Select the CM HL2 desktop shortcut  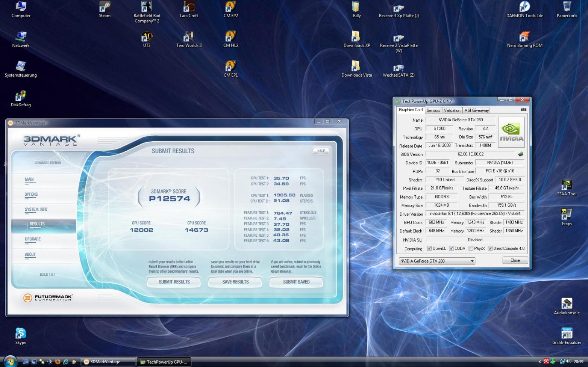pyautogui.click(x=230, y=39)
